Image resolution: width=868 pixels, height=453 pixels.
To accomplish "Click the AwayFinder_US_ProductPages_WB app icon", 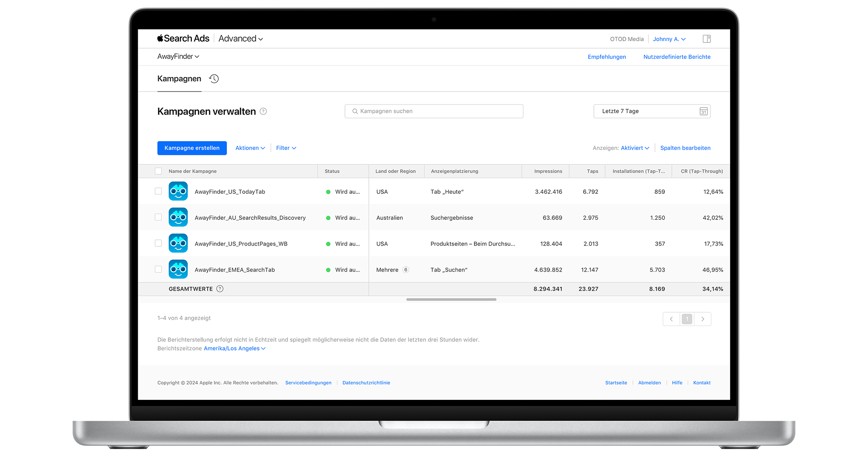I will click(x=178, y=243).
